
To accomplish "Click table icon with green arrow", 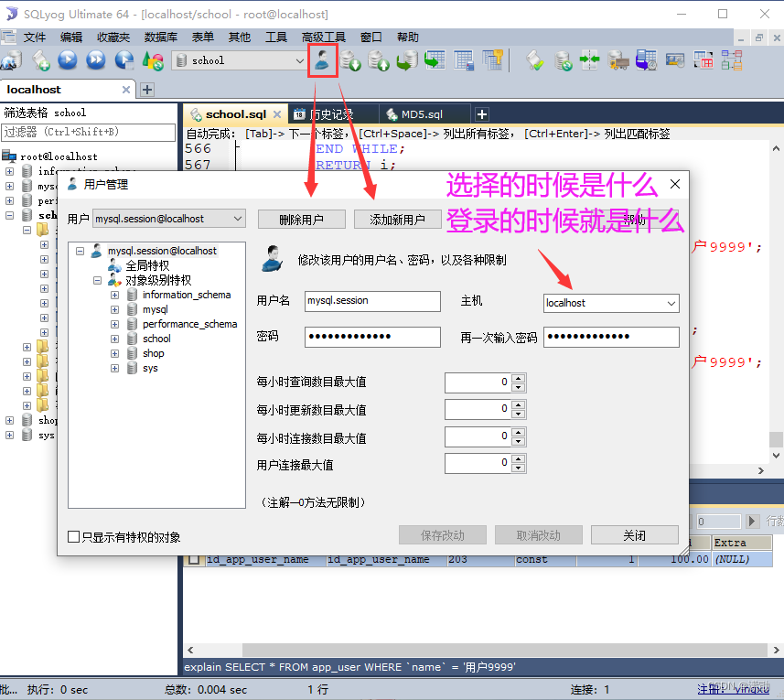I will [x=435, y=60].
